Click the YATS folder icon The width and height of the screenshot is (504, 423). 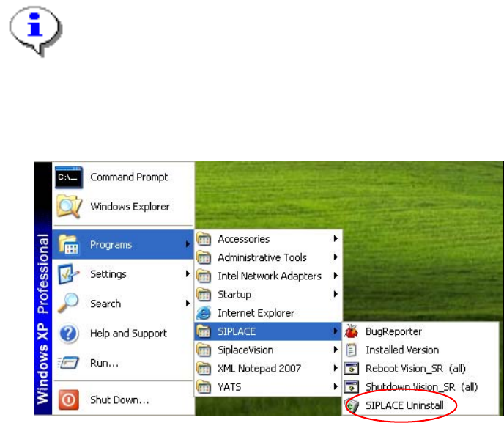pos(204,387)
